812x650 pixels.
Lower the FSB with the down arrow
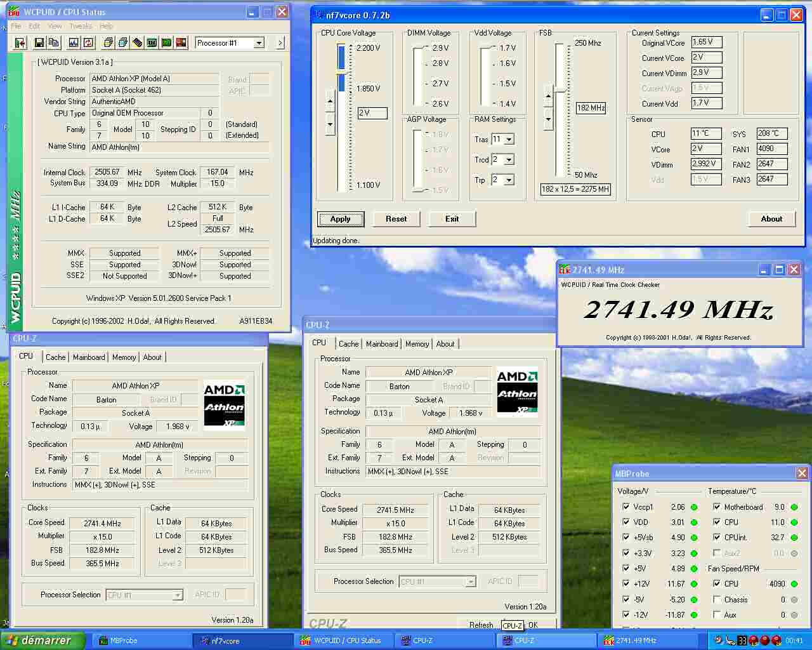click(548, 119)
